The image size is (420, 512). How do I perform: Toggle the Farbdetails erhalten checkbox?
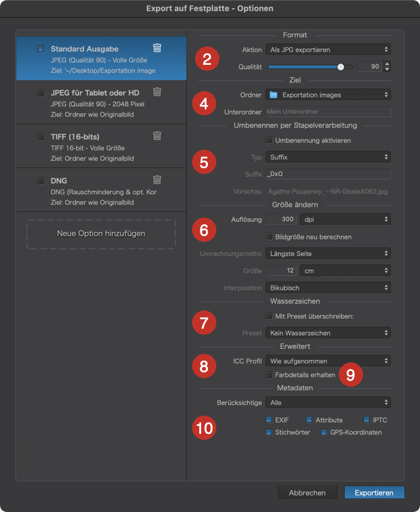click(x=269, y=375)
